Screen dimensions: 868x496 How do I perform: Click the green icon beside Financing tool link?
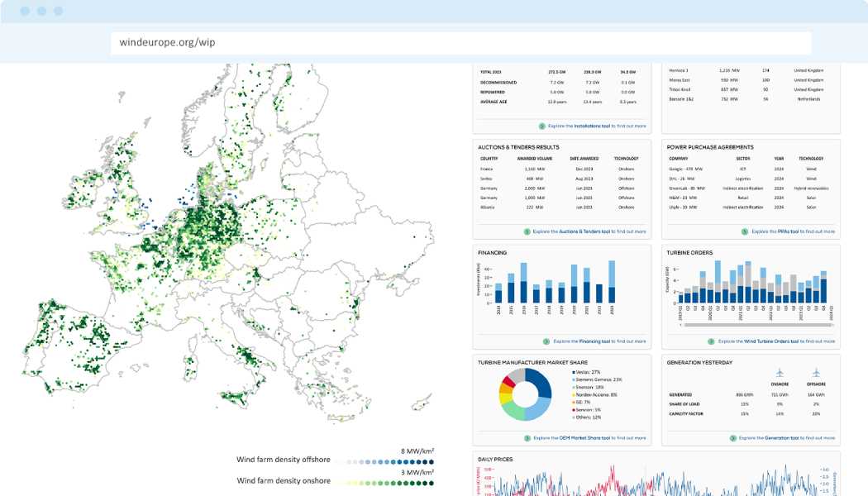click(x=546, y=341)
